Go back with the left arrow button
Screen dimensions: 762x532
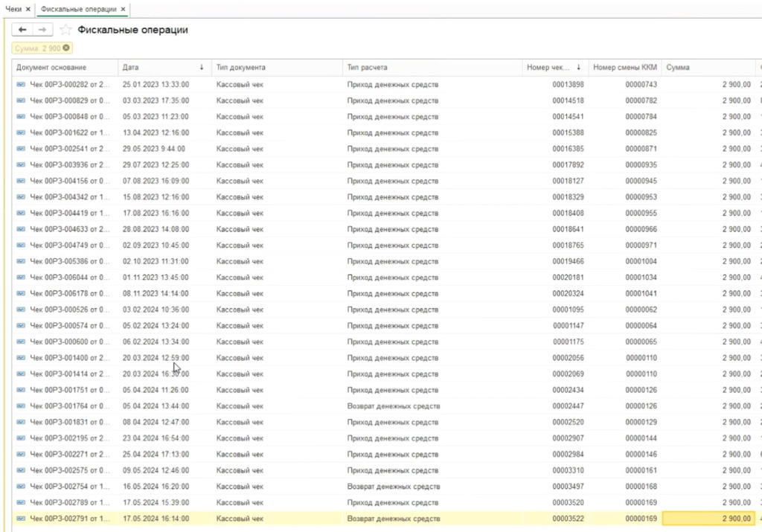pos(22,30)
